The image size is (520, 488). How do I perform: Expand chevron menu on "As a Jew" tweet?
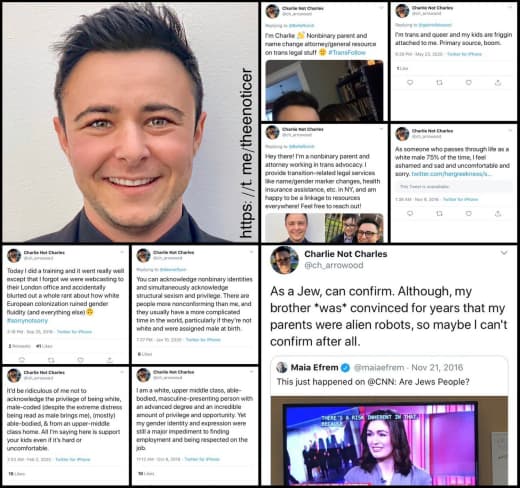click(x=504, y=253)
